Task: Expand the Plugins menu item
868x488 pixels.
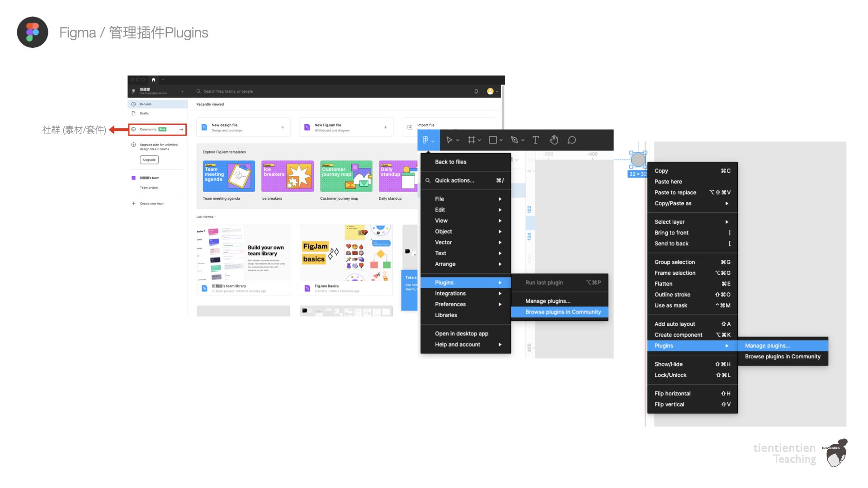Action: [465, 282]
